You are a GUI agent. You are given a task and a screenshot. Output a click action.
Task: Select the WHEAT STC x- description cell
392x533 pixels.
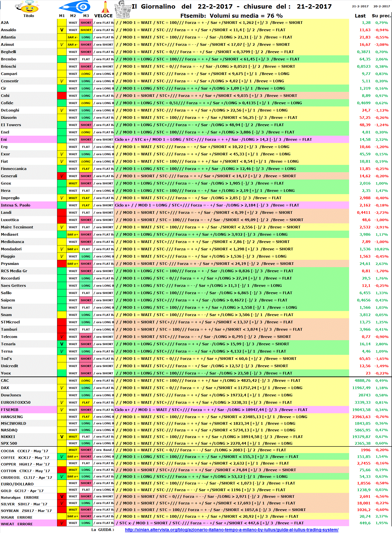pyautogui.click(x=232, y=523)
